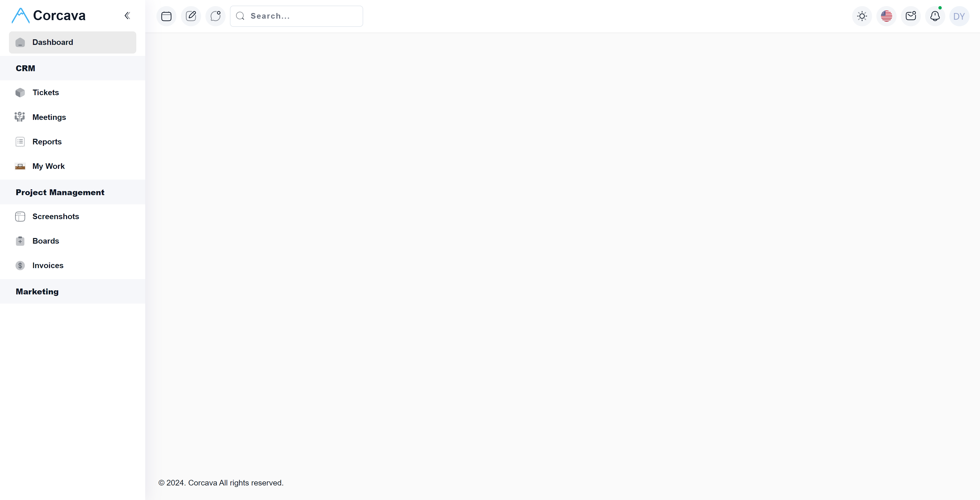The image size is (980, 500).
Task: Toggle light/dark theme sun icon
Action: tap(862, 16)
